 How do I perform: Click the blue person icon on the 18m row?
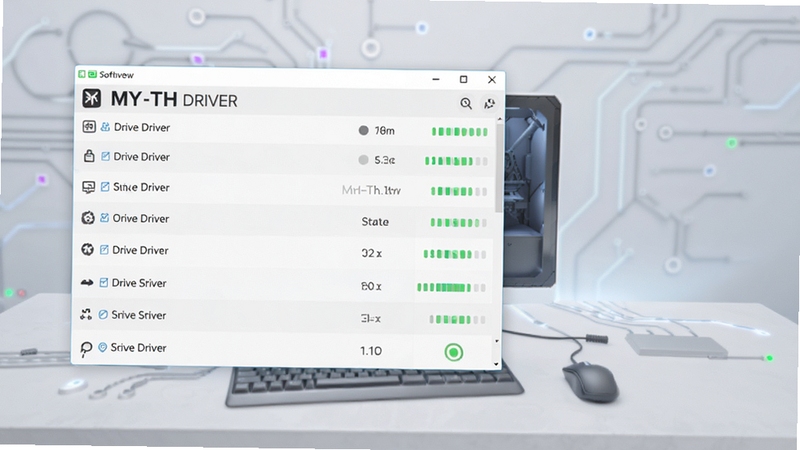click(105, 127)
